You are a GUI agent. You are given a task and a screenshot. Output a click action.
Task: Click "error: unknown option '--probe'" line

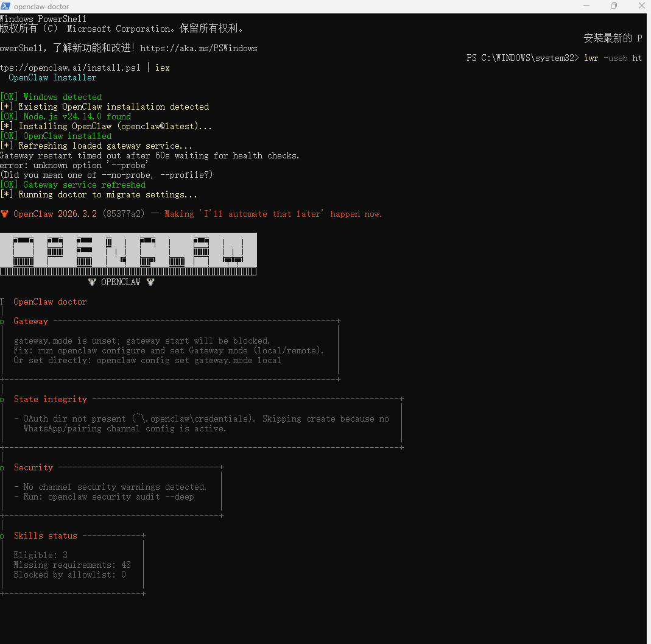(x=74, y=165)
